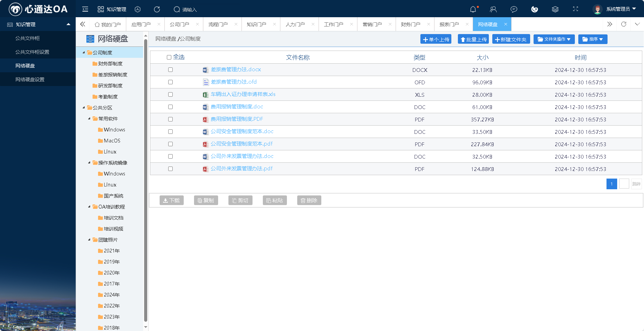This screenshot has width=644, height=331.
Task: Click the 删除 button
Action: [309, 200]
